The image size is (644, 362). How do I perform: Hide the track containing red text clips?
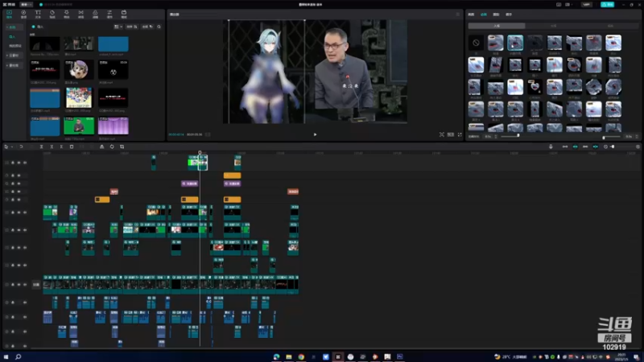pos(19,191)
